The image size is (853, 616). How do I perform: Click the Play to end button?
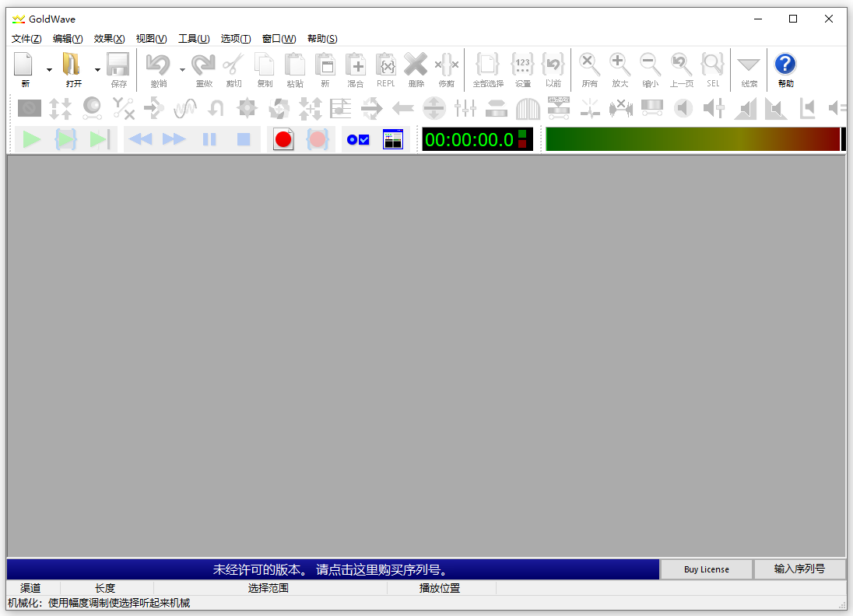[x=100, y=140]
